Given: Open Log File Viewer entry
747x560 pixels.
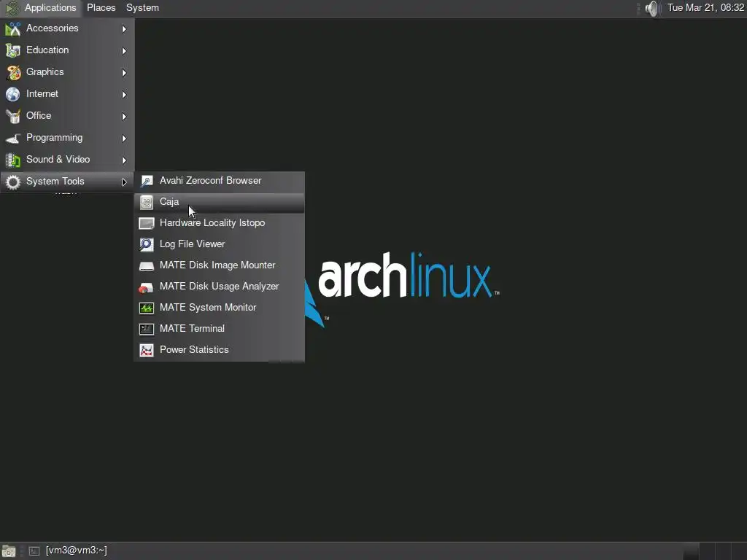Looking at the screenshot, I should point(219,244).
